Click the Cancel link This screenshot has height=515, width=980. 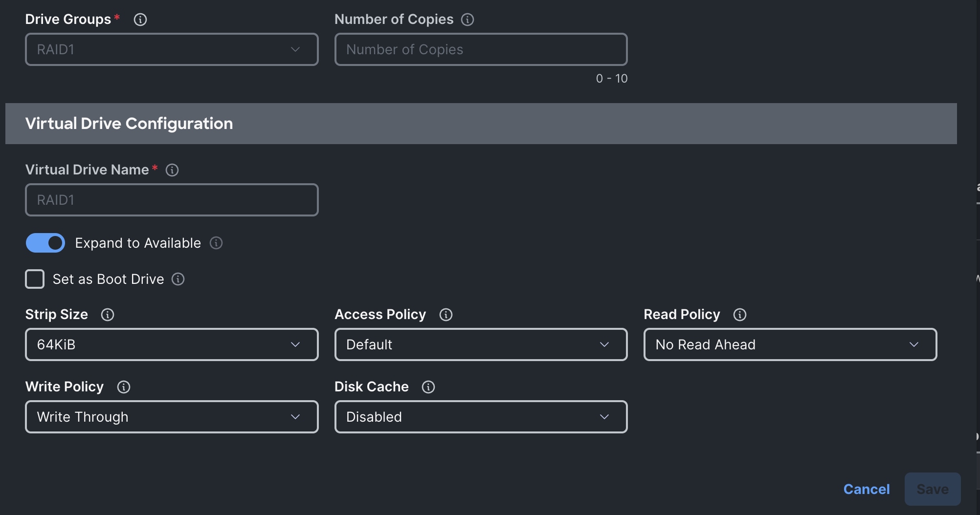[x=867, y=489]
